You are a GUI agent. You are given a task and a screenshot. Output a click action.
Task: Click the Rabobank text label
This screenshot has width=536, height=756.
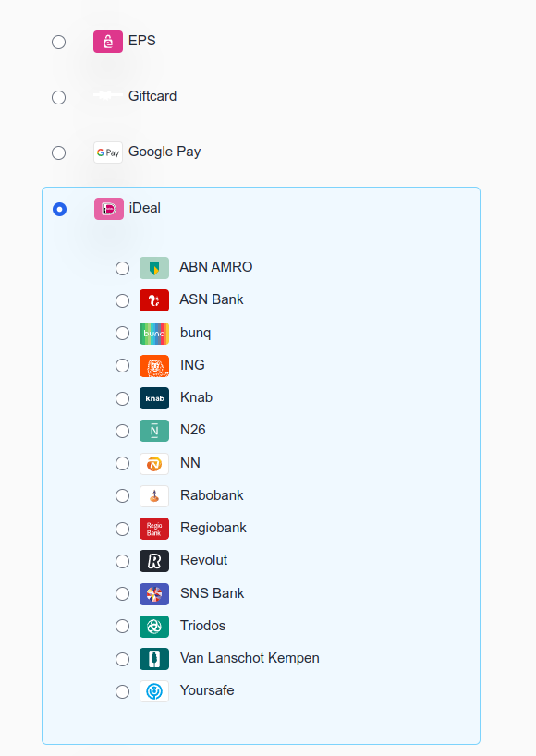212,495
